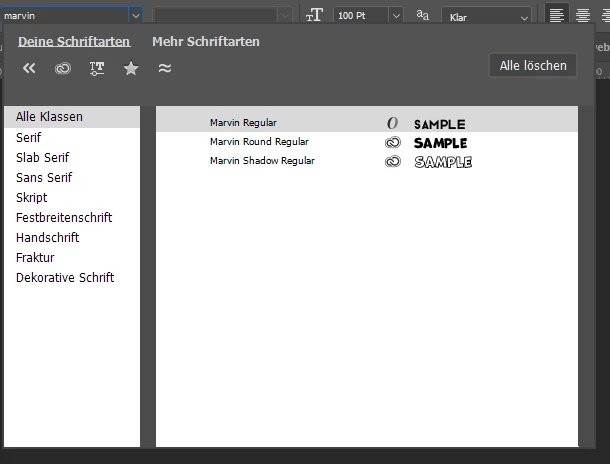Select Alle Klassen category
This screenshot has width=610, height=464.
(72, 117)
